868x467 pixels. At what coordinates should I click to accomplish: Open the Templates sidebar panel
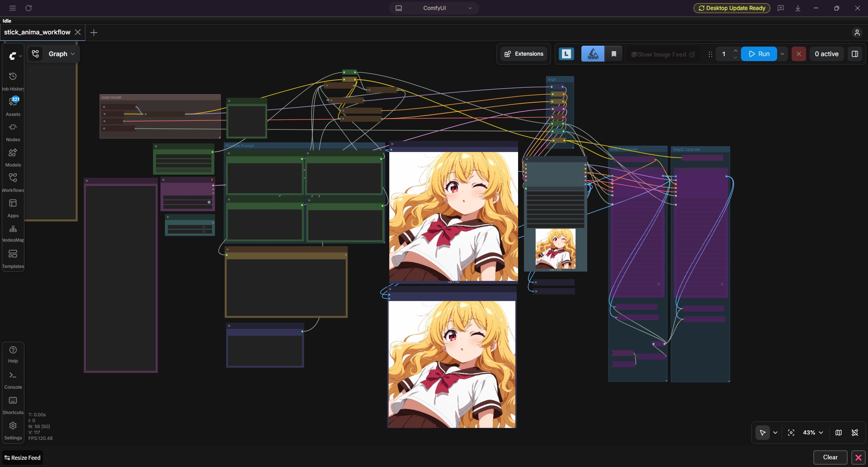(13, 258)
